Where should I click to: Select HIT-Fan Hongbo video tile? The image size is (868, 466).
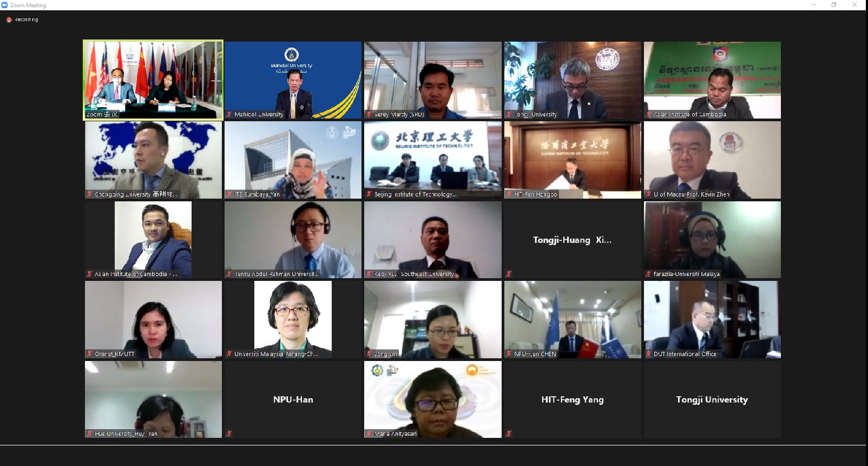coord(573,160)
